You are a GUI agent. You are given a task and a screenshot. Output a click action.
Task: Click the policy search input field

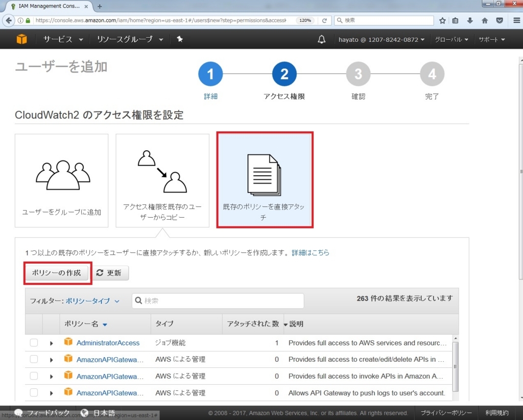[218, 300]
